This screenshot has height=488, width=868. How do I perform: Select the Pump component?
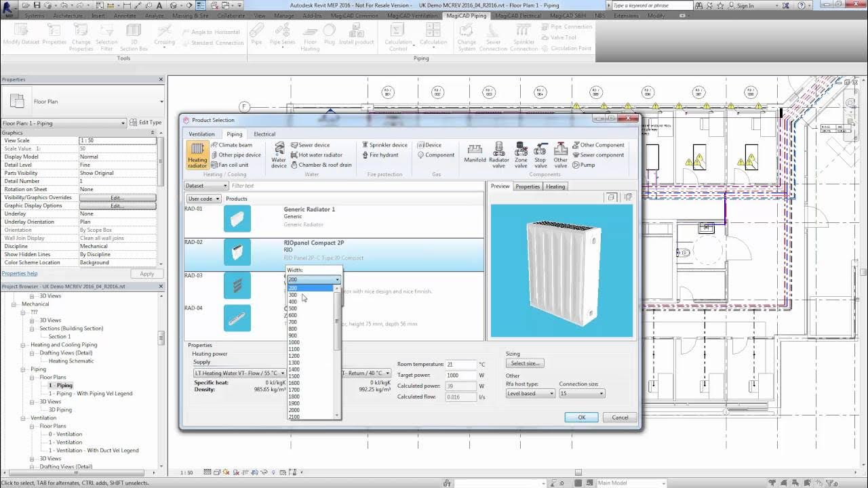583,165
